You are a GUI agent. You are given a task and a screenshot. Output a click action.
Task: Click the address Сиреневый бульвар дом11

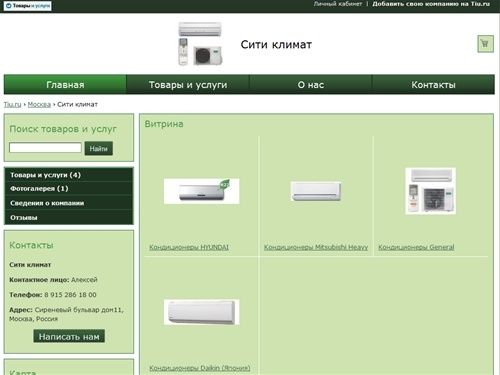coord(79,310)
